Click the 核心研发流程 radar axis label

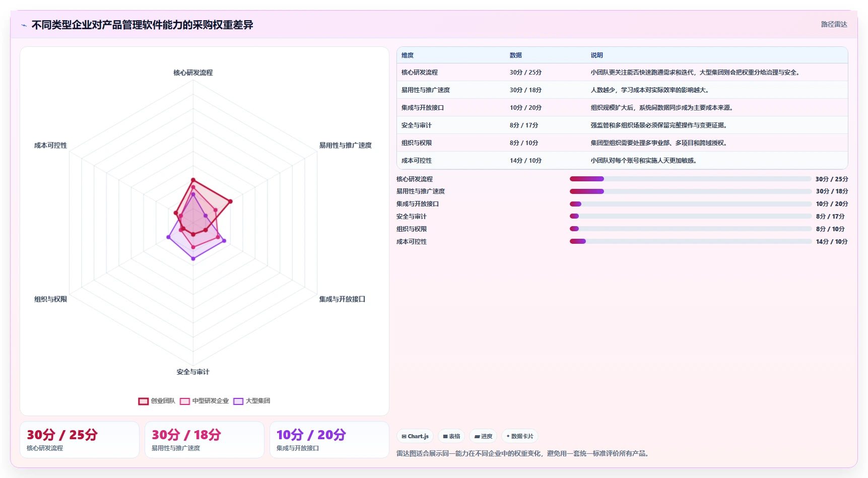(193, 73)
